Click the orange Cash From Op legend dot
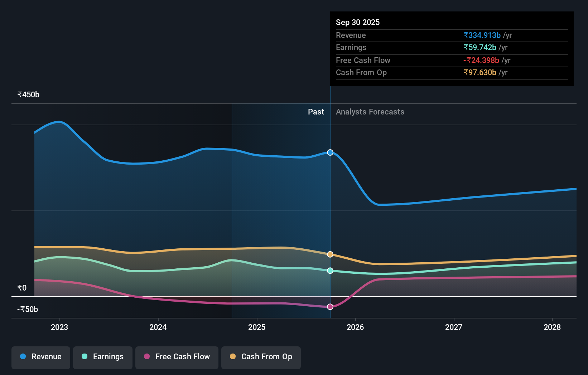The image size is (588, 375). pos(233,357)
